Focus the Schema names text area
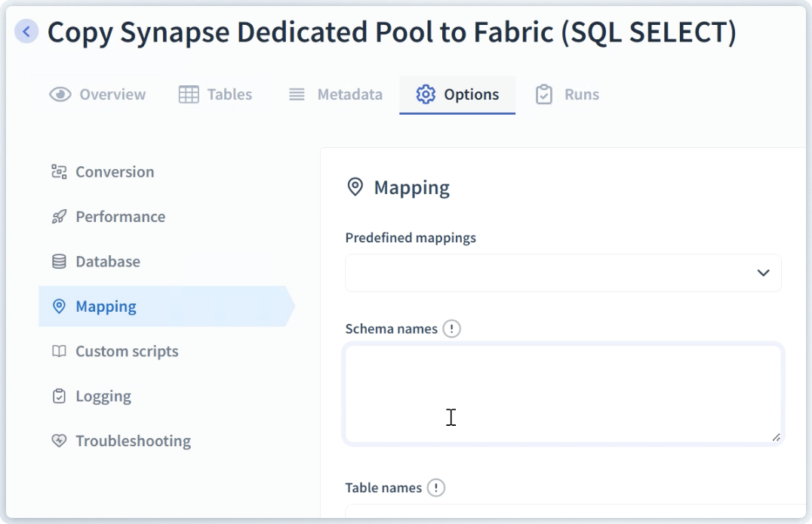This screenshot has width=812, height=524. coord(562,393)
